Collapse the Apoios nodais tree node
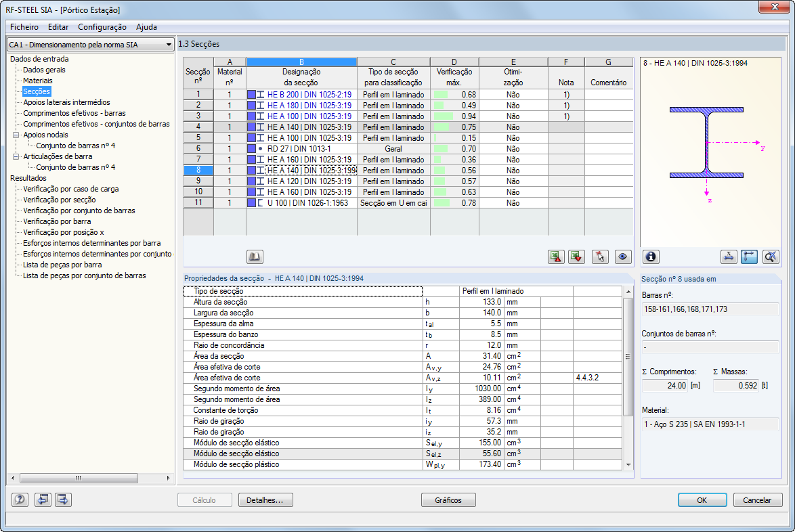Viewport: 795px width, 532px height. pos(16,135)
